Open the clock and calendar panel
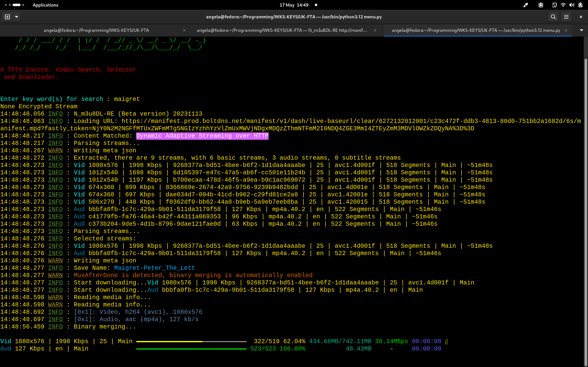Viewport: 588px width, 367px height. tap(294, 5)
